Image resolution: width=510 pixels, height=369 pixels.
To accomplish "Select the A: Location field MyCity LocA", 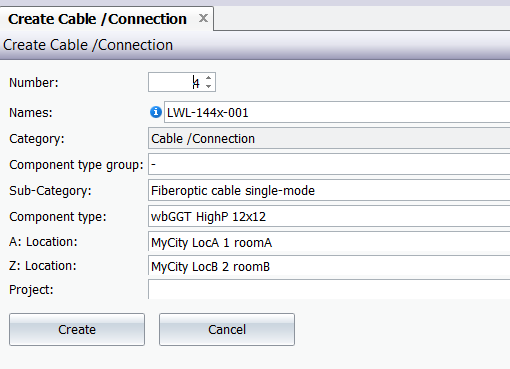I will 329,242.
